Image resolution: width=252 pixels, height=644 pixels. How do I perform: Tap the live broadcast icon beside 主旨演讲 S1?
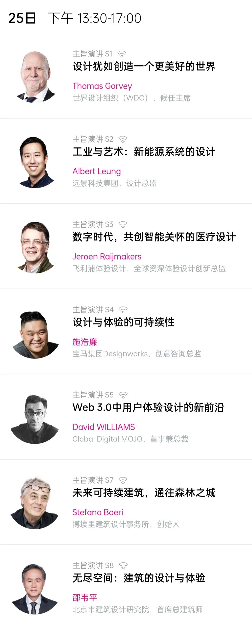tap(122, 54)
